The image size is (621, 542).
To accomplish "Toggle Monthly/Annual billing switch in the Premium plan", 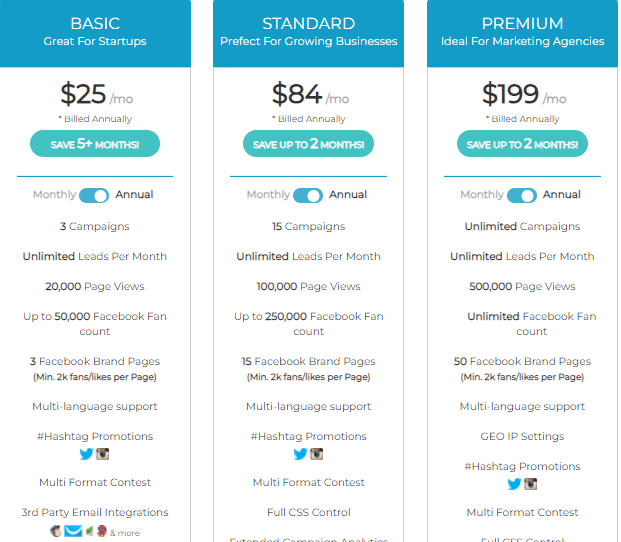I will (x=522, y=196).
